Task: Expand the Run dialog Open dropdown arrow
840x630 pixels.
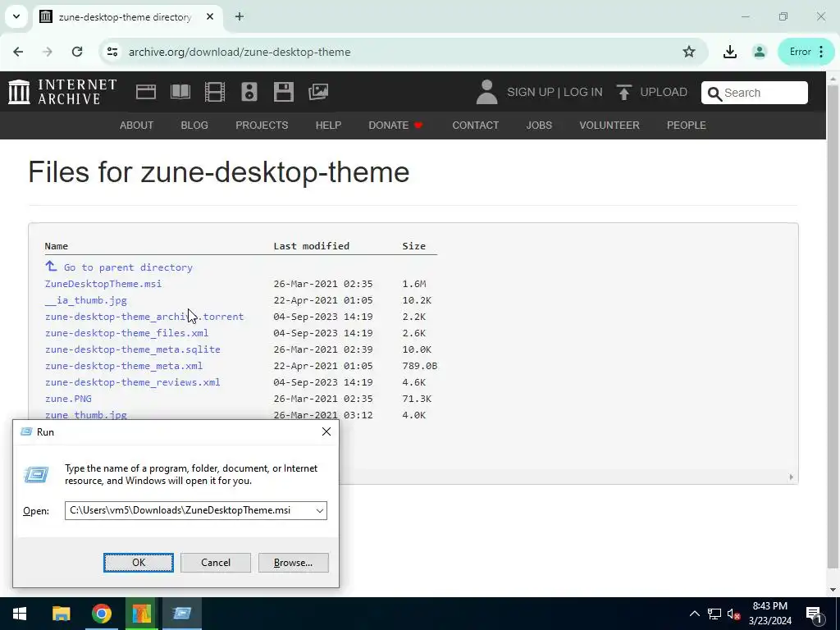Action: (x=320, y=510)
